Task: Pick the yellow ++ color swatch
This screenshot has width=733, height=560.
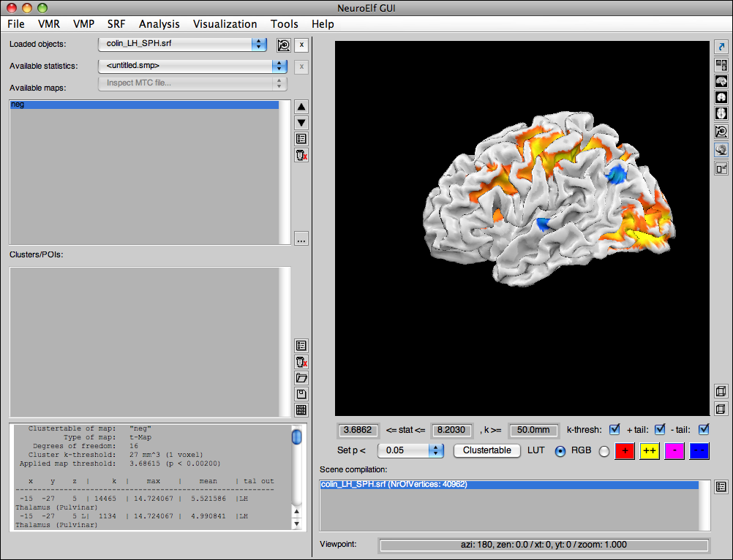Action: [650, 451]
